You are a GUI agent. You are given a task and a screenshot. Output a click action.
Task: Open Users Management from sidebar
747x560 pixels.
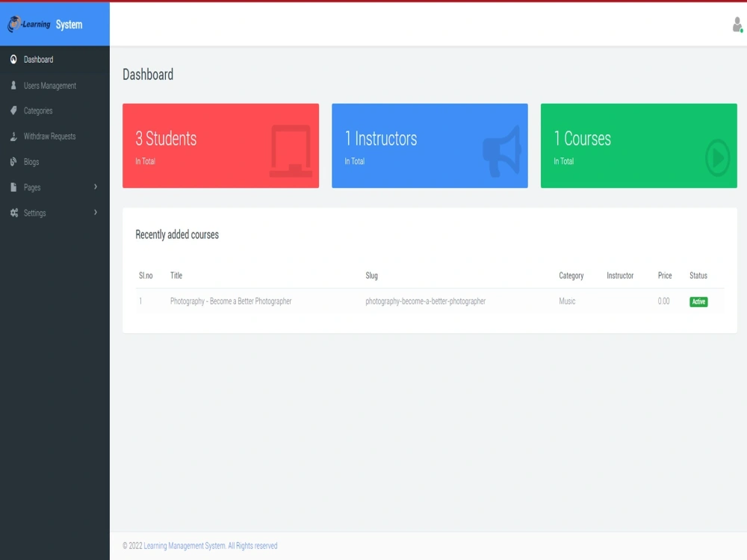(49, 85)
